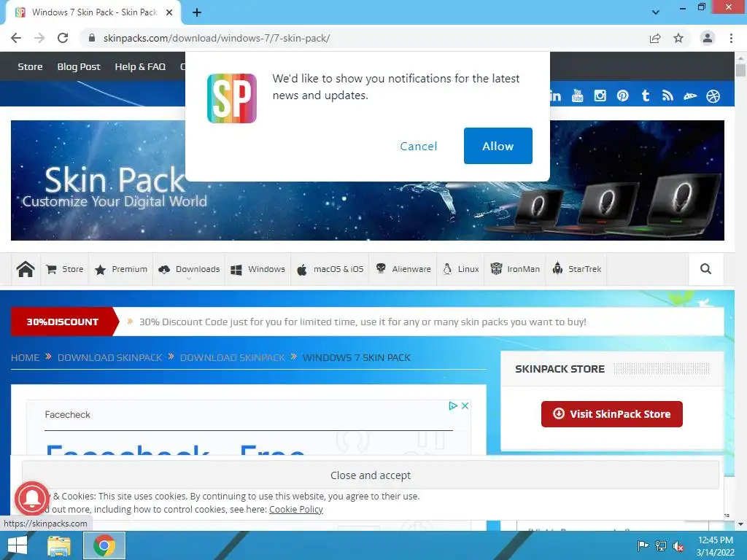
Task: Click the muted volume tray icon
Action: (678, 545)
